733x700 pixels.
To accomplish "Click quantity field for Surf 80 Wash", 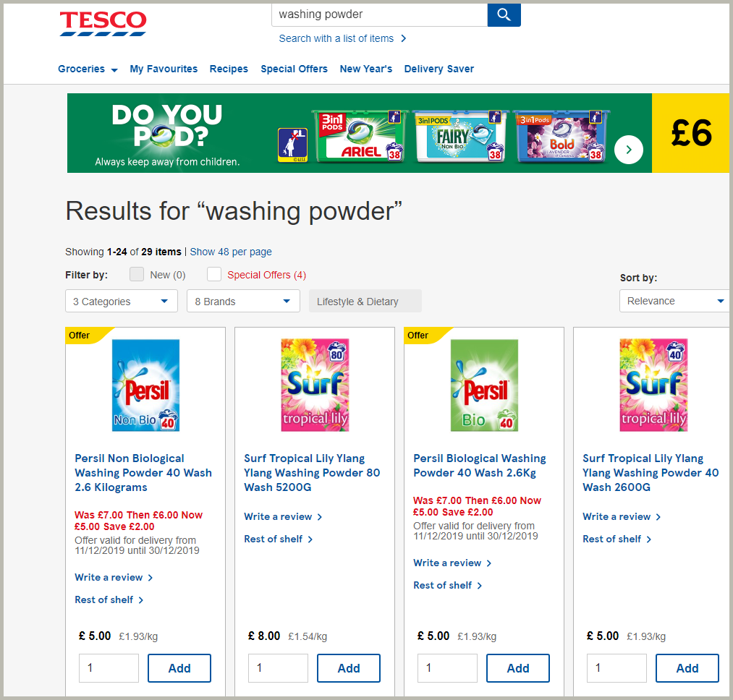I will point(278,668).
